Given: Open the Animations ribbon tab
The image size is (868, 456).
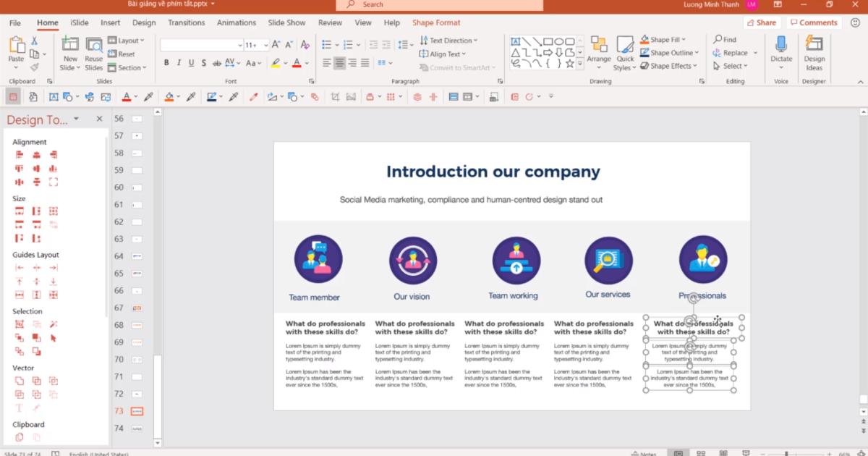Looking at the screenshot, I should [x=236, y=22].
